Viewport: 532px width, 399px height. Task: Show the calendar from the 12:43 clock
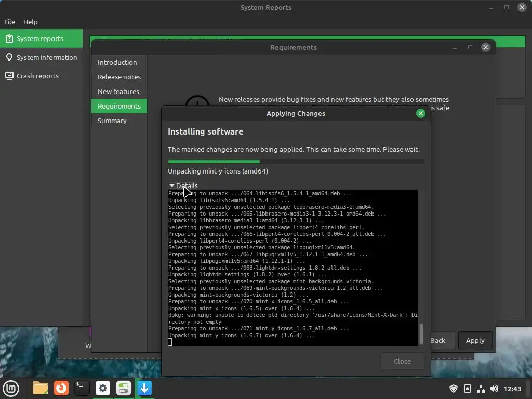(x=512, y=389)
